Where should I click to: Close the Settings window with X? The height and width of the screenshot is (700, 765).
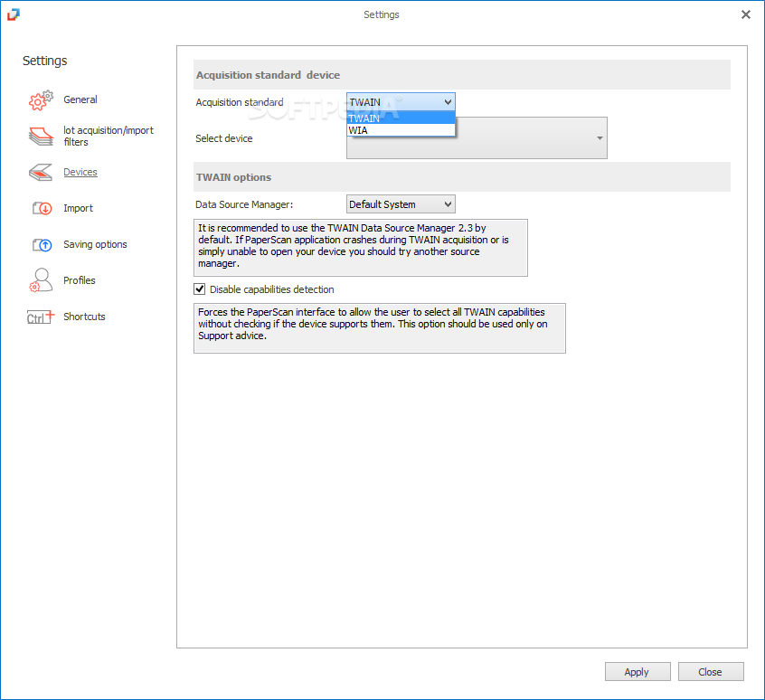[x=745, y=14]
